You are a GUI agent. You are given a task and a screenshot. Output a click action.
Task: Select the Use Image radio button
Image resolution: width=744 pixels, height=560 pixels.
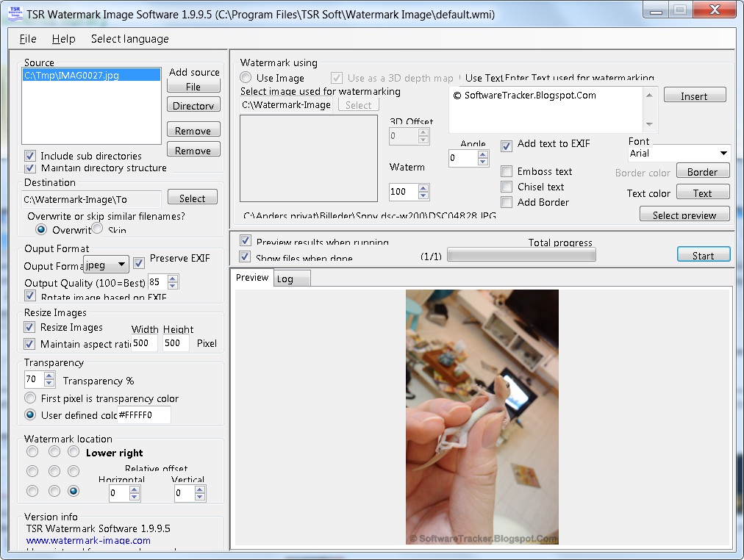pyautogui.click(x=246, y=77)
